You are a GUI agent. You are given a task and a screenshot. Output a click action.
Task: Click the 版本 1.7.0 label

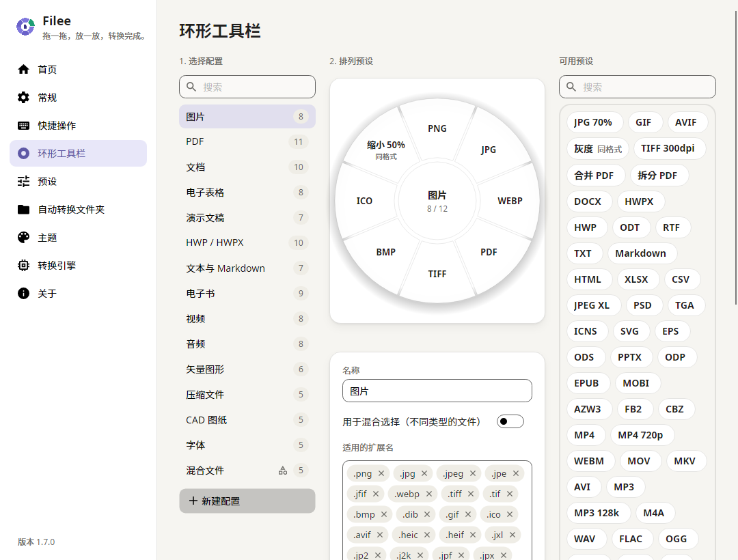[36, 542]
